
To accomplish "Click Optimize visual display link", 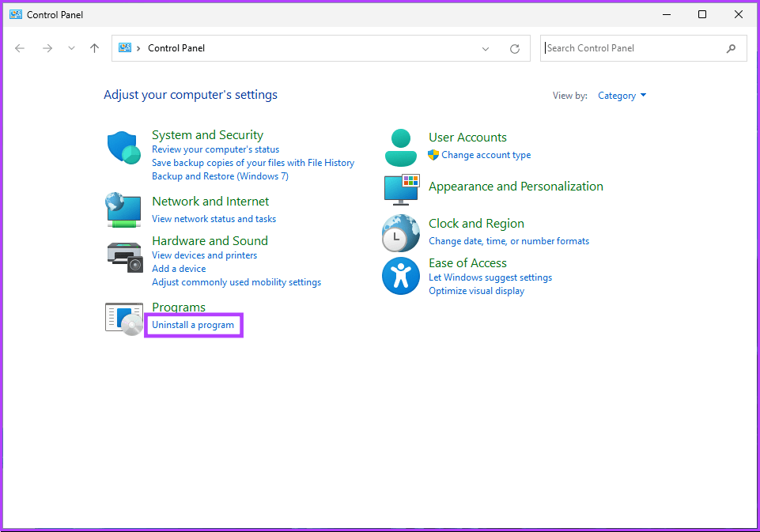I will (476, 291).
